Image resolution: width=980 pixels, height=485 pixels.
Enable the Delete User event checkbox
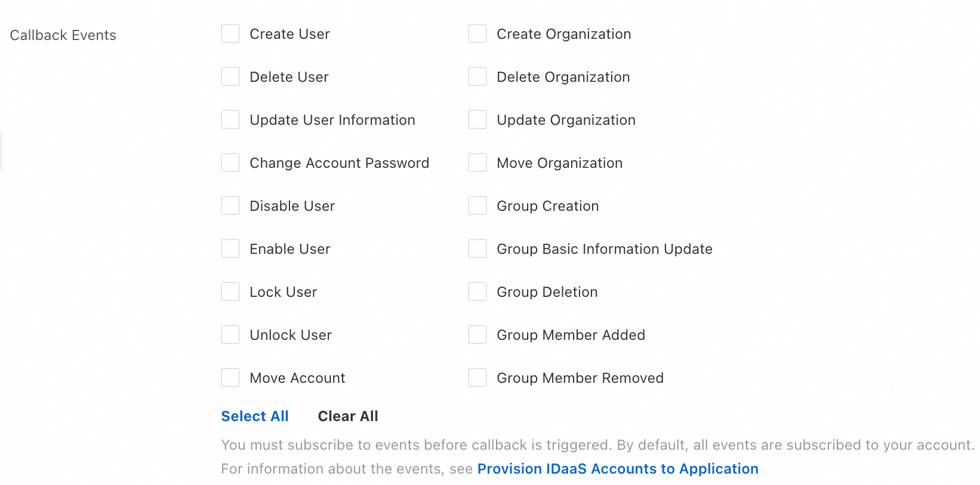point(230,77)
